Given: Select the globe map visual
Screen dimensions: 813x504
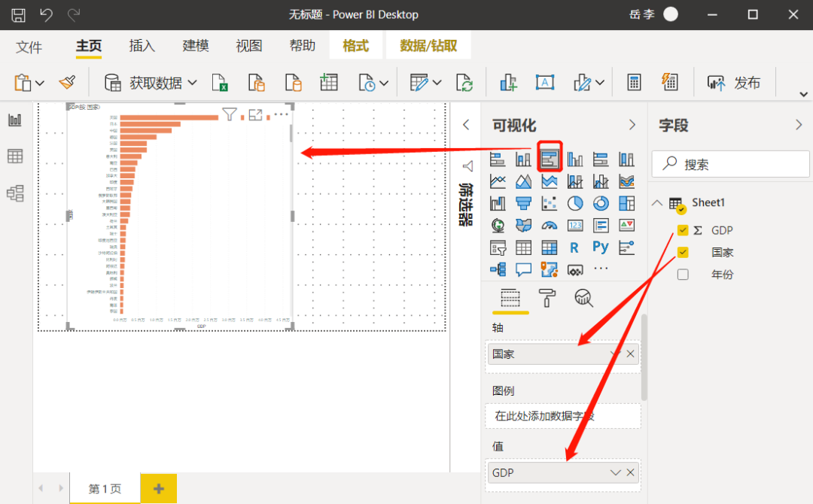Looking at the screenshot, I should click(x=498, y=226).
